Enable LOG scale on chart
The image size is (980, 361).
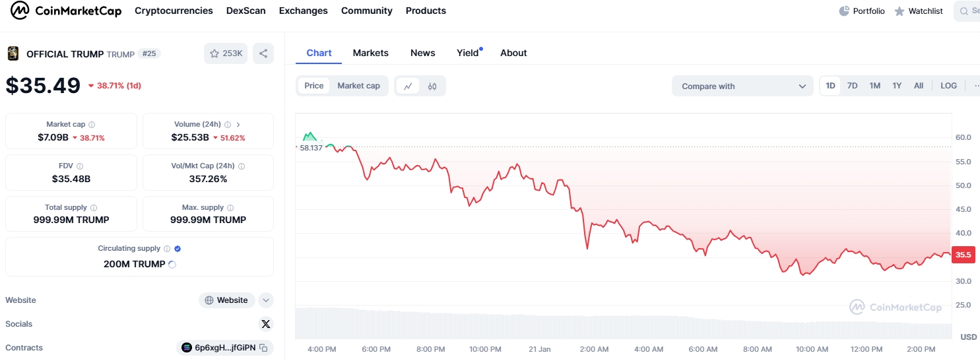pyautogui.click(x=948, y=86)
